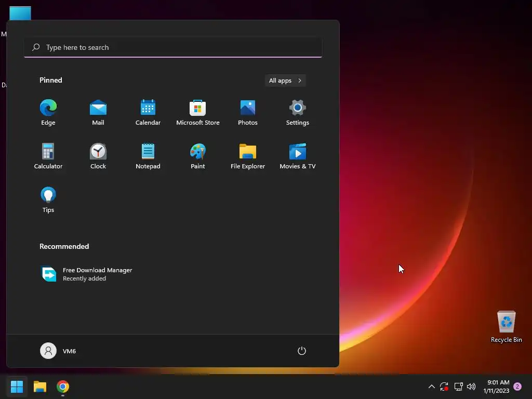
Task: Click the Windows Start button on taskbar
Action: [17, 387]
